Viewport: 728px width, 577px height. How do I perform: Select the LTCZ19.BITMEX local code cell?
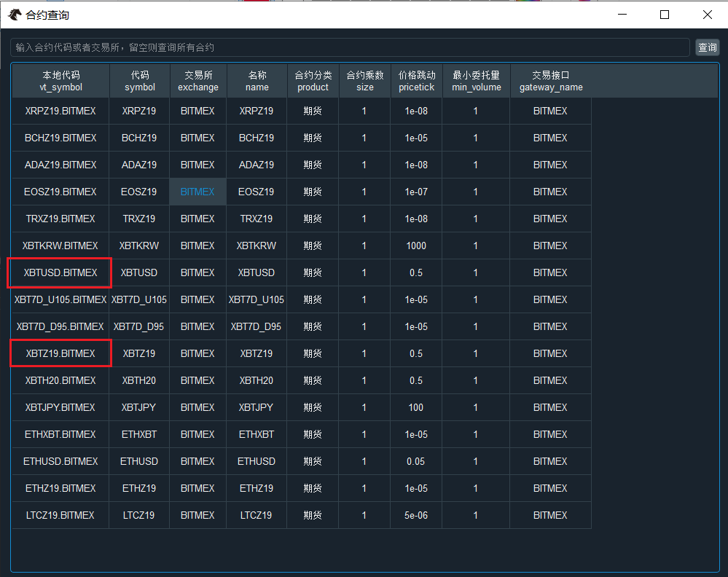(x=60, y=515)
